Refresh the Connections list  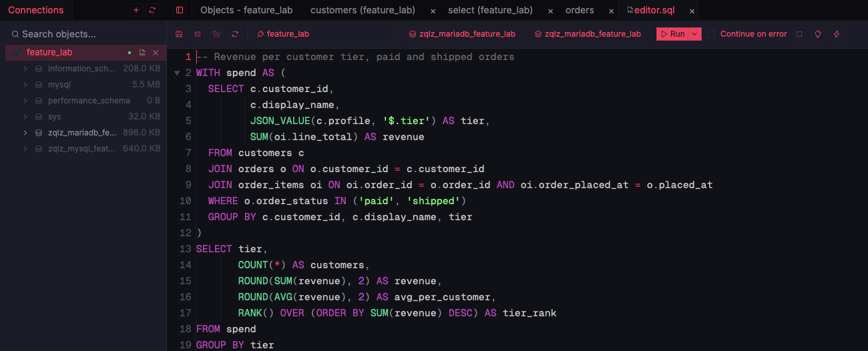(x=152, y=10)
